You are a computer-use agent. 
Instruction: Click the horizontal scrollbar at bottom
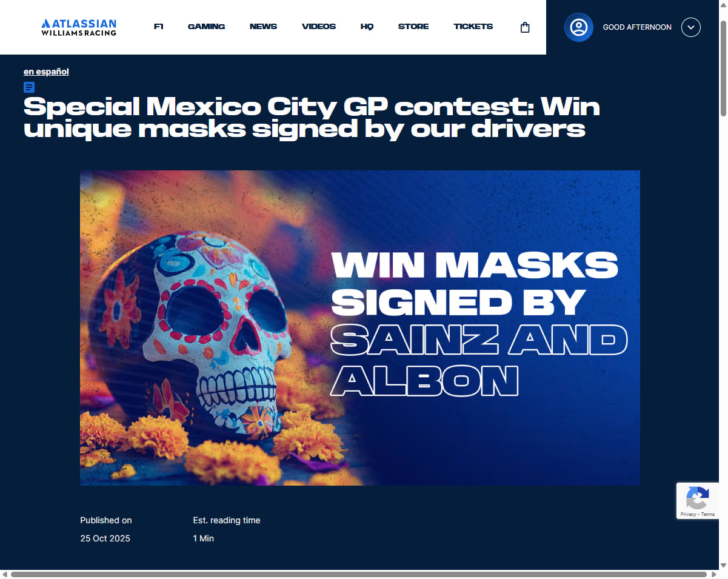359,574
